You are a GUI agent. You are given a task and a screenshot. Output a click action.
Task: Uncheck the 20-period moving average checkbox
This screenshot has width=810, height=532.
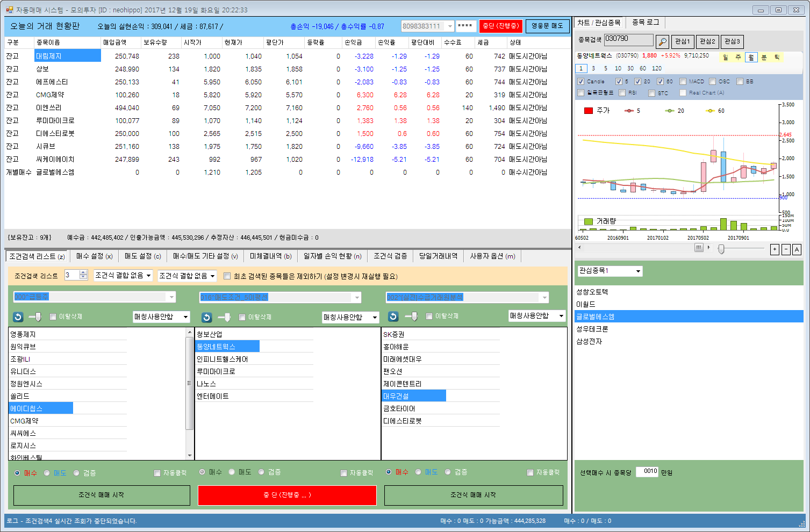coord(638,82)
